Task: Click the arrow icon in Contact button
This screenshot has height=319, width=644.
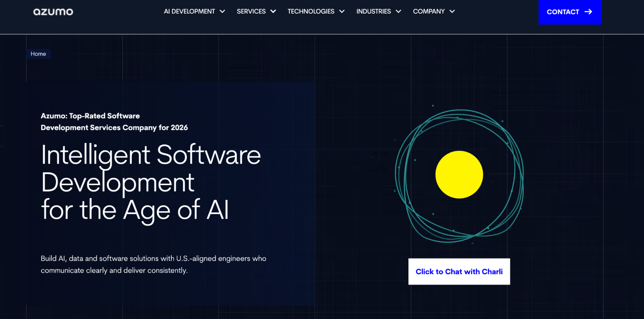Action: [588, 12]
